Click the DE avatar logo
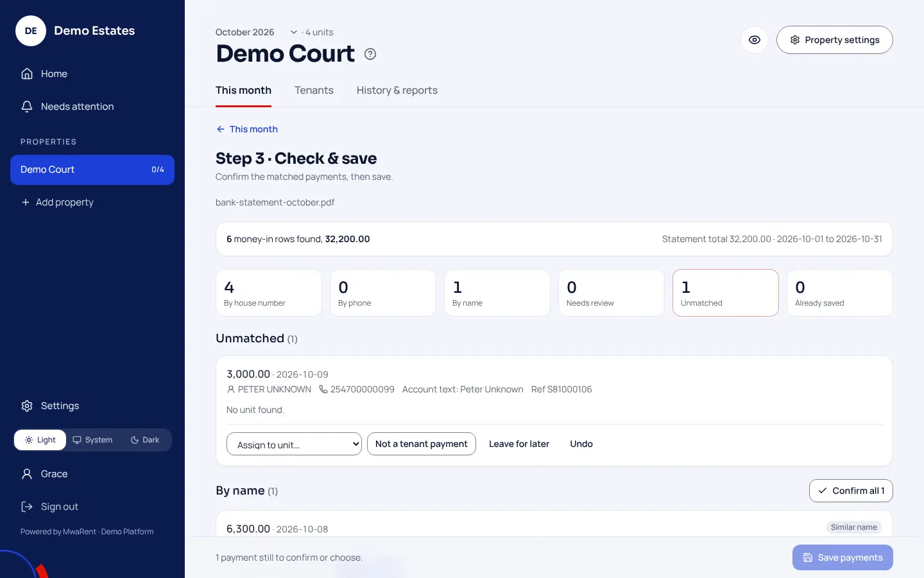Screen dimensions: 924x578 [31, 31]
